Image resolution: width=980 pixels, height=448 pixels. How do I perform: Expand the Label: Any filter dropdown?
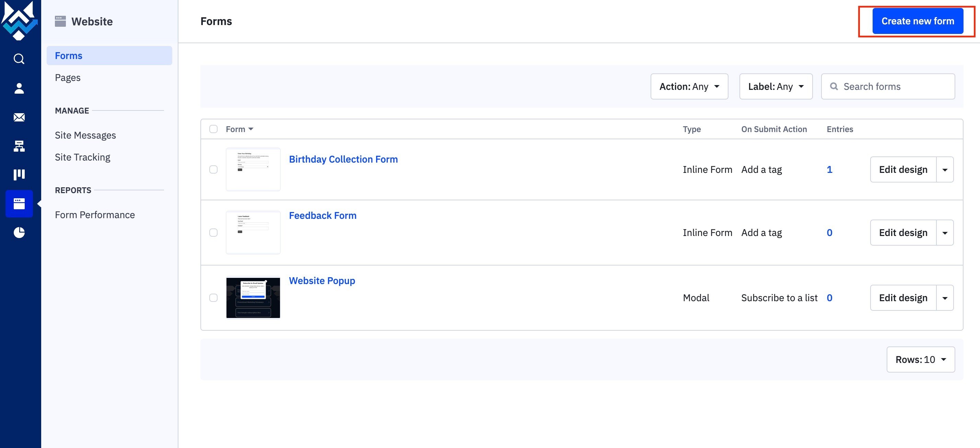coord(776,86)
